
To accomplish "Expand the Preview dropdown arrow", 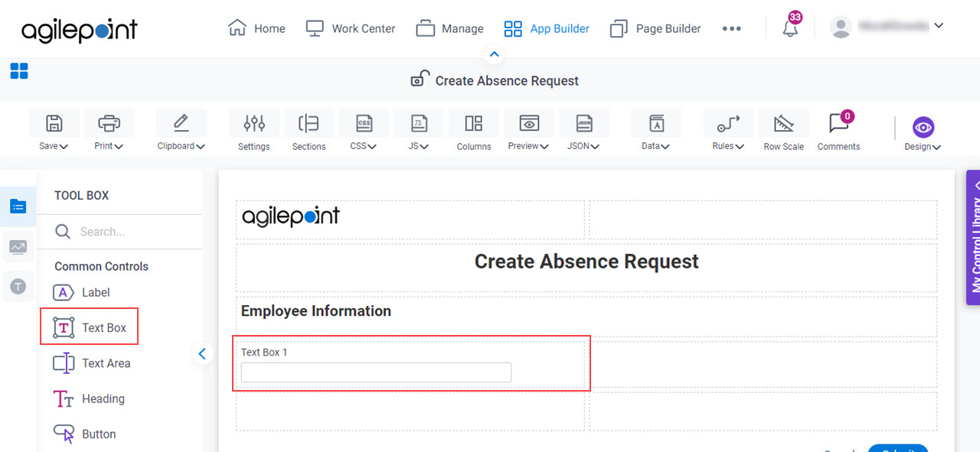I will (x=544, y=146).
